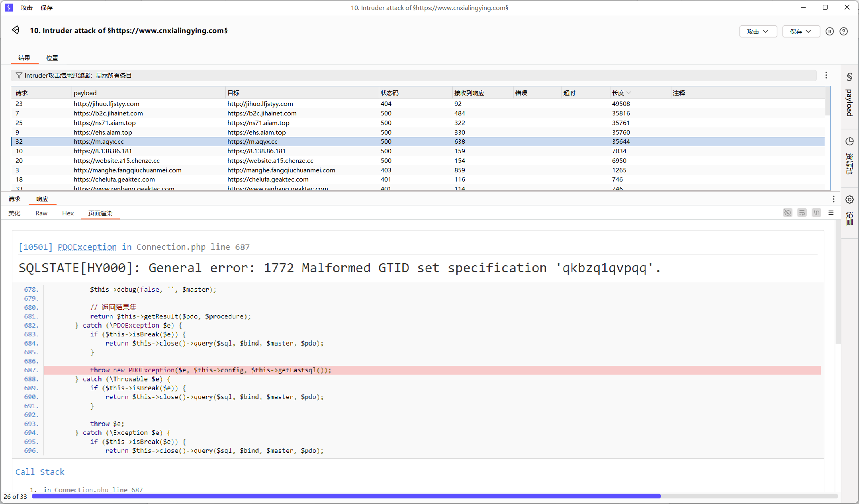Click the attack progress bar

(x=434, y=496)
